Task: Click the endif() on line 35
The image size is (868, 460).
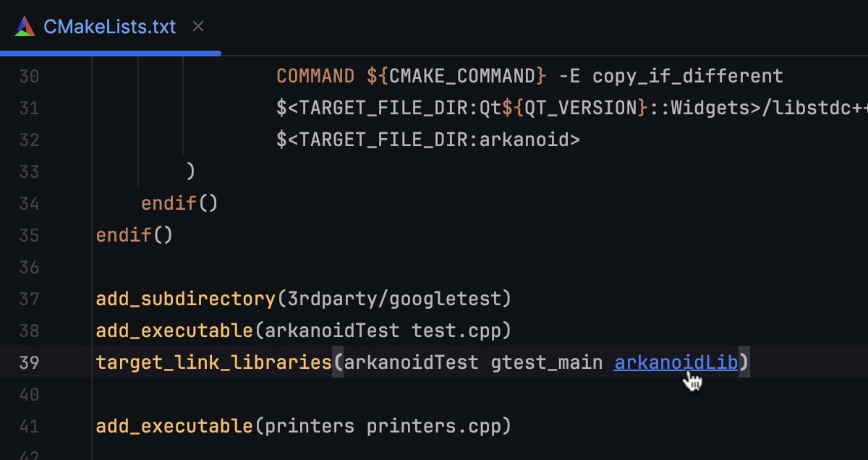Action: click(x=134, y=235)
